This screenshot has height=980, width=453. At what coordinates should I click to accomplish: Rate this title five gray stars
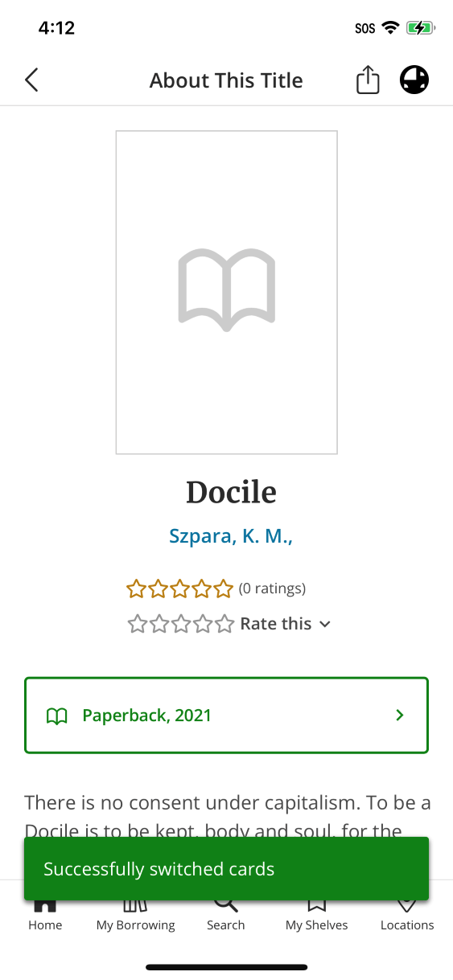[x=223, y=624]
